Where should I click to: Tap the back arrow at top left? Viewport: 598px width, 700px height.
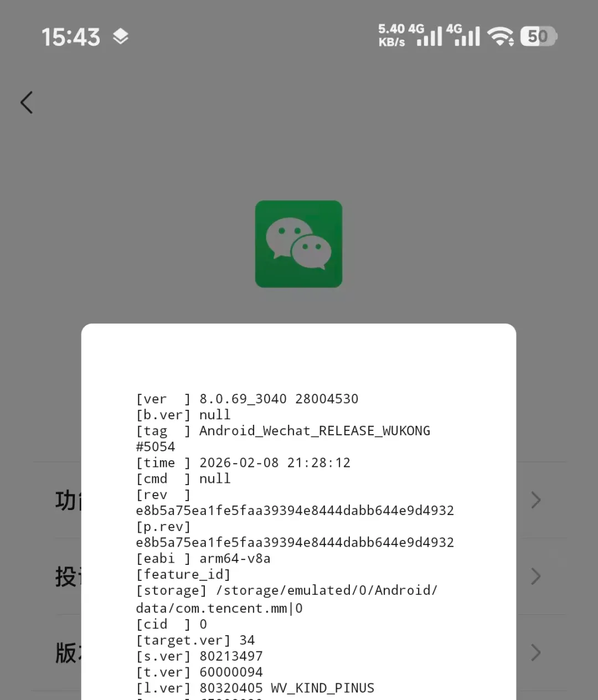coord(27,102)
